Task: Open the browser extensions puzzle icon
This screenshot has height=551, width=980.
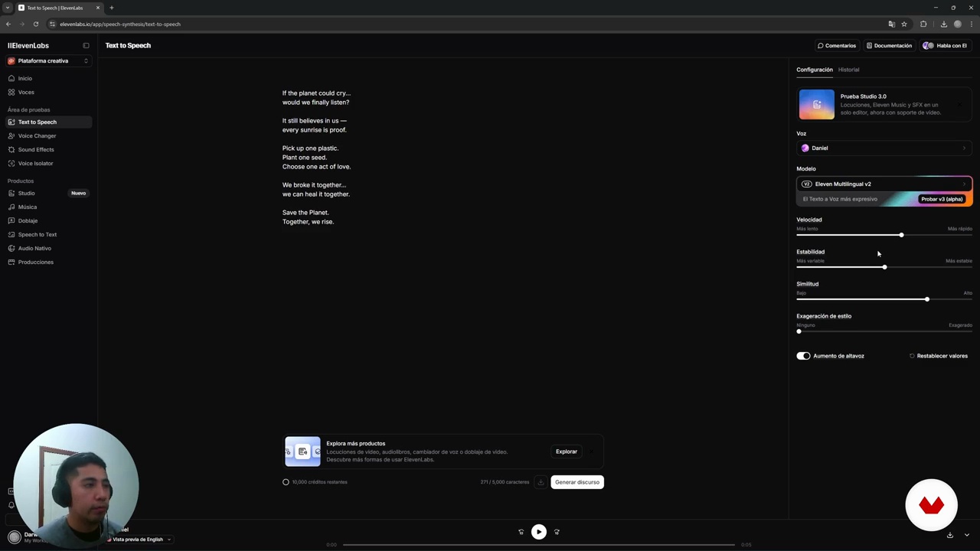Action: click(923, 24)
